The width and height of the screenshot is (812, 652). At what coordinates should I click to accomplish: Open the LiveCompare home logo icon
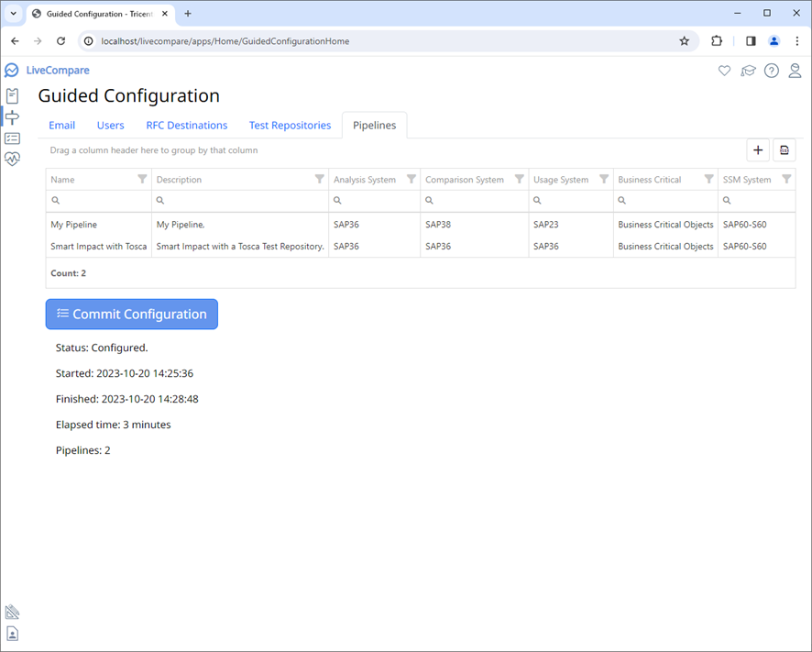(11, 70)
